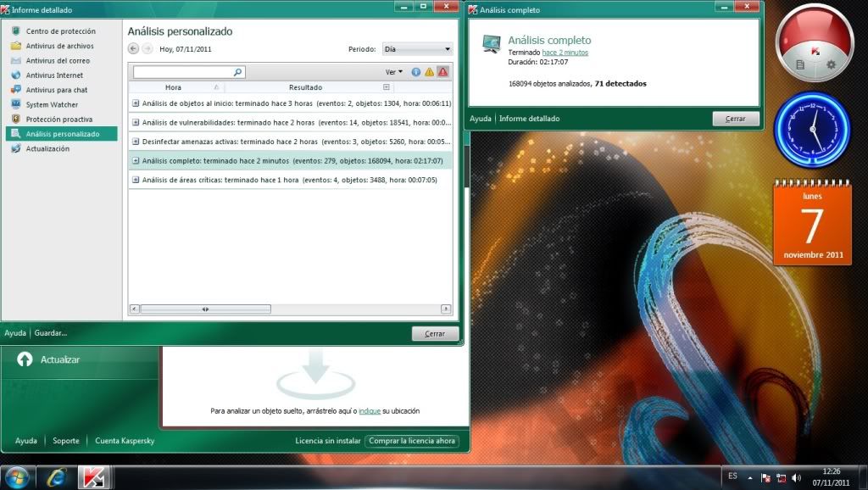Launch Internet Explorer from the taskbar
Image resolution: width=868 pixels, height=490 pixels.
[57, 478]
